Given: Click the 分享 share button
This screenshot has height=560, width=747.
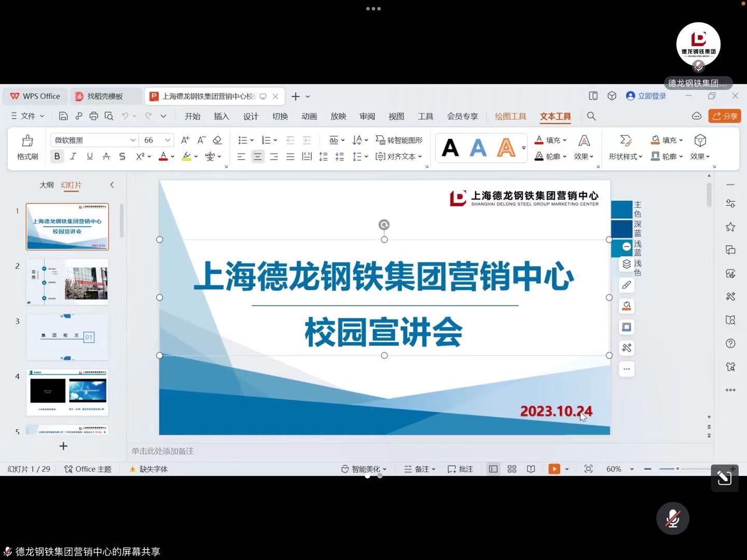Looking at the screenshot, I should point(725,116).
